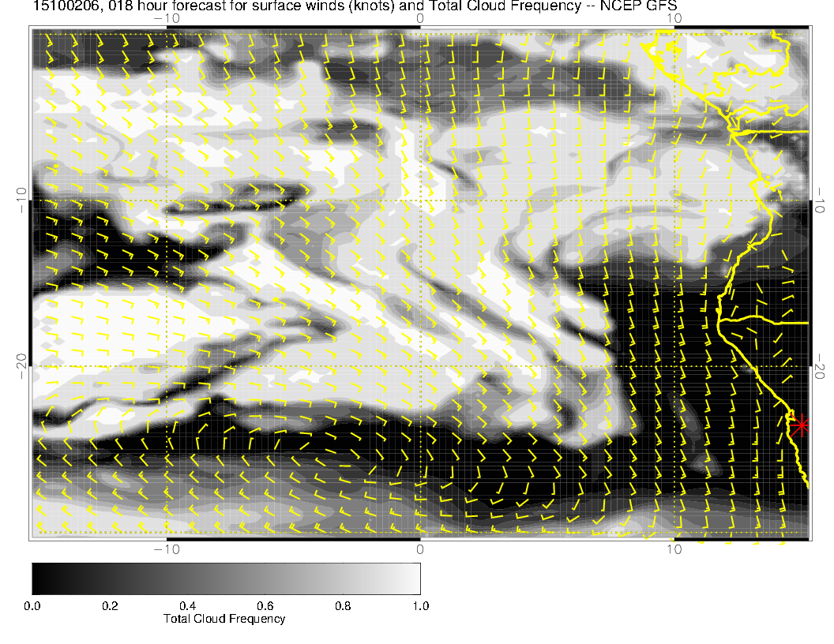The height and width of the screenshot is (644, 834).
Task: Pick the mid-gray center of the colorbar
Action: [x=226, y=578]
